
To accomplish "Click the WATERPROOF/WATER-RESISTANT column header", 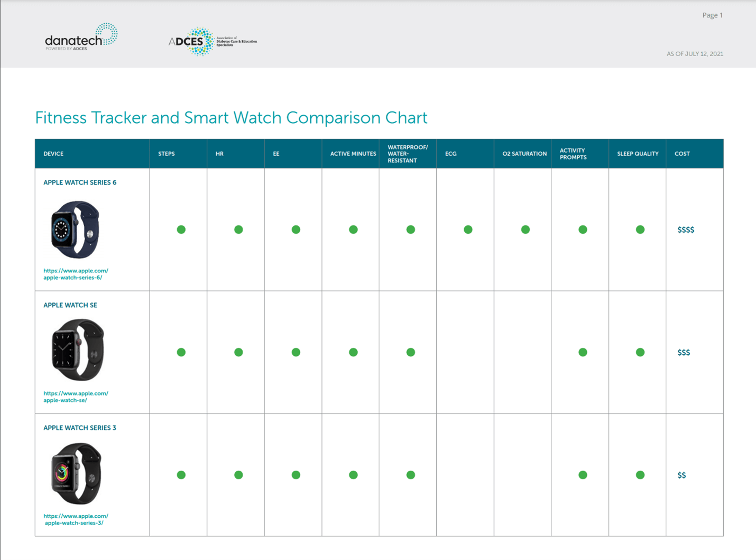I will [408, 154].
